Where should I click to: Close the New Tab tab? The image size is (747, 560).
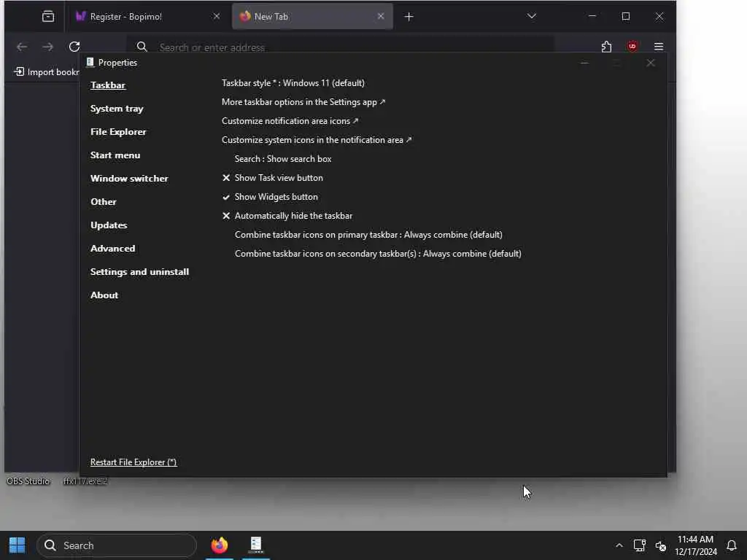click(381, 16)
